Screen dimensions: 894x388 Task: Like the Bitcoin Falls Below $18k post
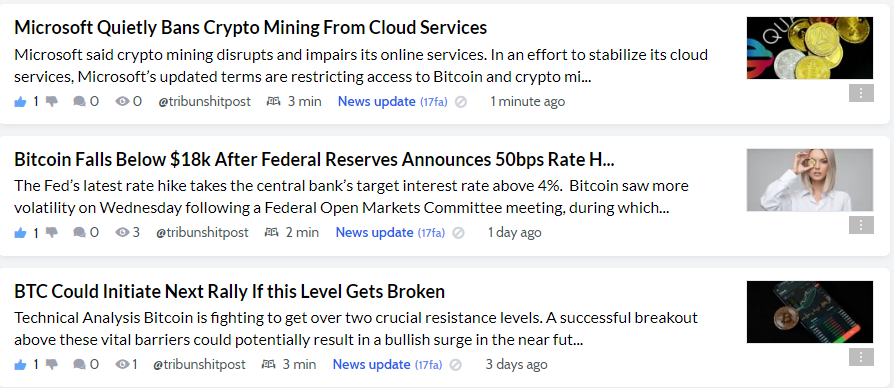[x=21, y=233]
